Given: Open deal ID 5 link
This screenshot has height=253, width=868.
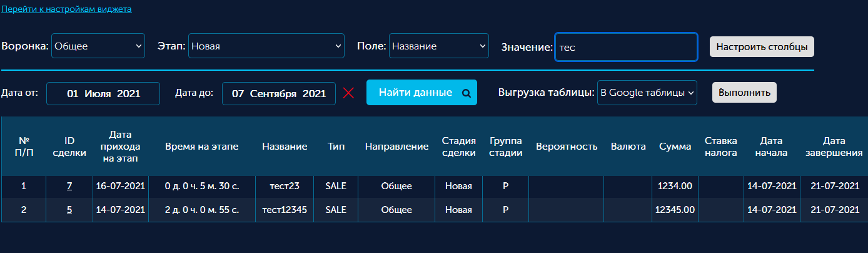Looking at the screenshot, I should 69,210.
